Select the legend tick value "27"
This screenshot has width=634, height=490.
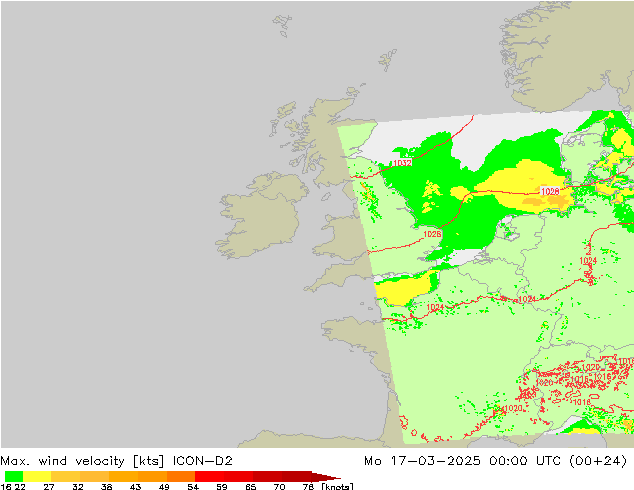coord(49,486)
